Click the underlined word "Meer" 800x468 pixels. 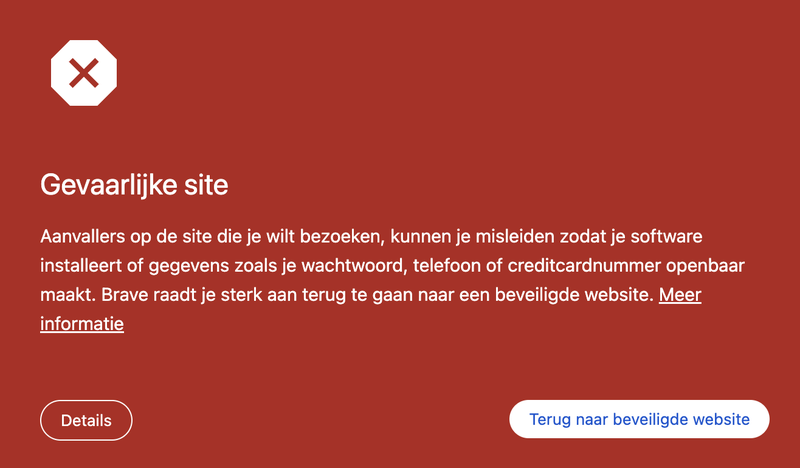pos(680,295)
